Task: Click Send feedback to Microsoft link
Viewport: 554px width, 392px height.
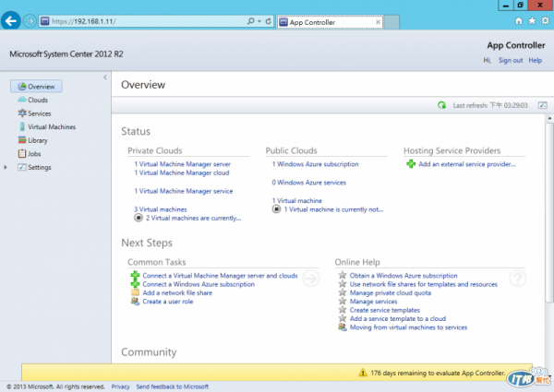Action: (173, 386)
